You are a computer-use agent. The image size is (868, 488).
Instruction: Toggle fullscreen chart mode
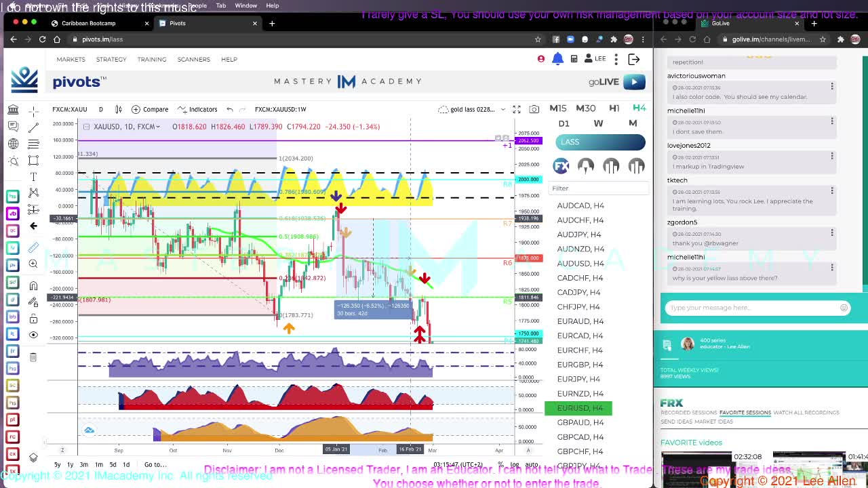point(517,109)
